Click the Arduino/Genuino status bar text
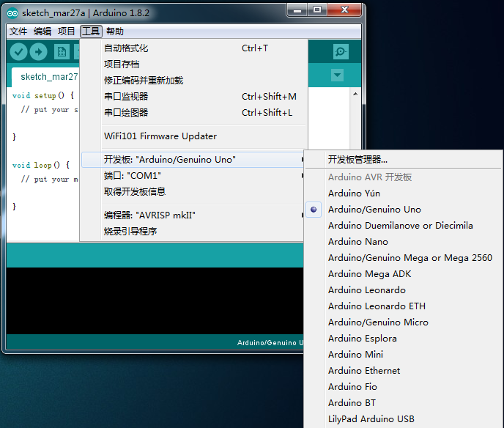 click(x=270, y=343)
